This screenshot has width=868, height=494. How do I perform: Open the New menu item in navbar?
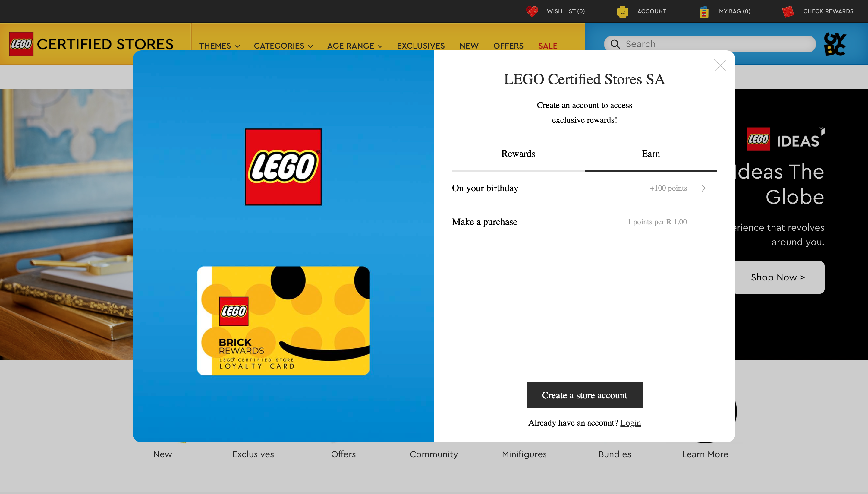[469, 46]
